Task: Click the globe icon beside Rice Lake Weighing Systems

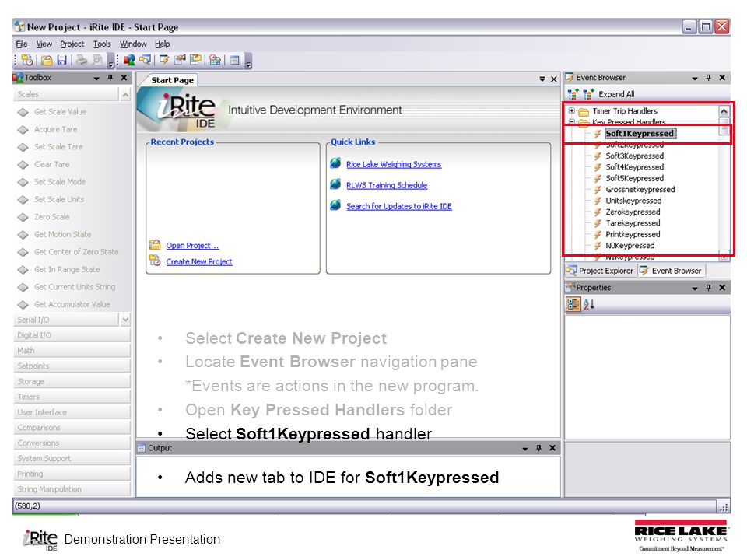Action: [336, 163]
